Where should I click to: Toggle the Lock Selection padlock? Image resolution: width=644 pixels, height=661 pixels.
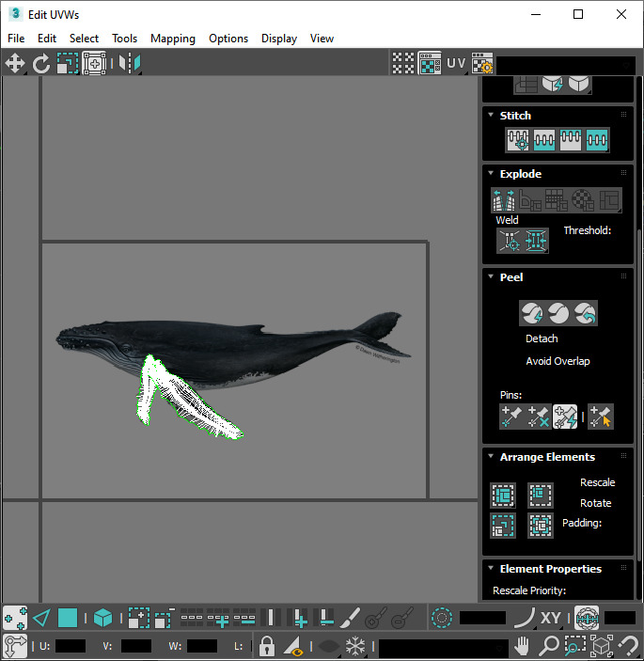(x=266, y=645)
